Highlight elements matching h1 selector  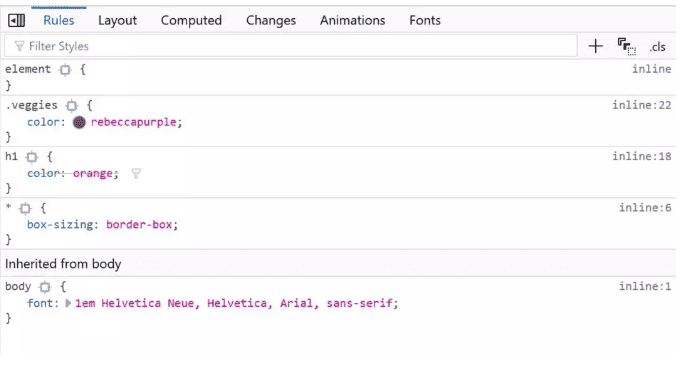[x=32, y=157]
